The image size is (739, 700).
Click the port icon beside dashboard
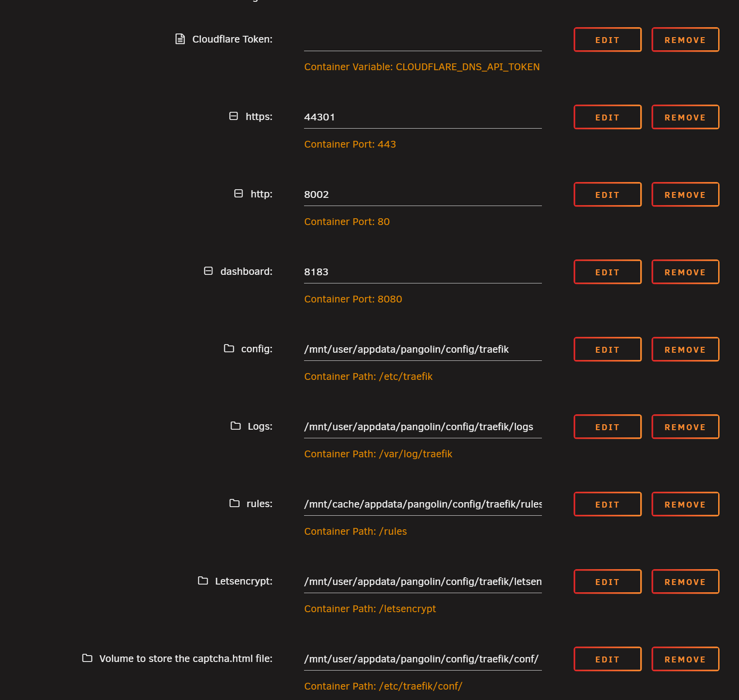208,271
